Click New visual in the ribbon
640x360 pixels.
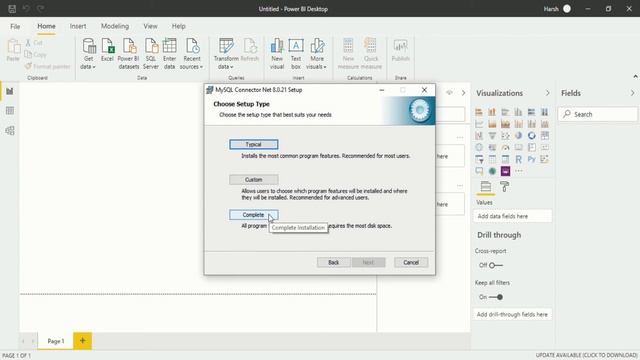277,53
